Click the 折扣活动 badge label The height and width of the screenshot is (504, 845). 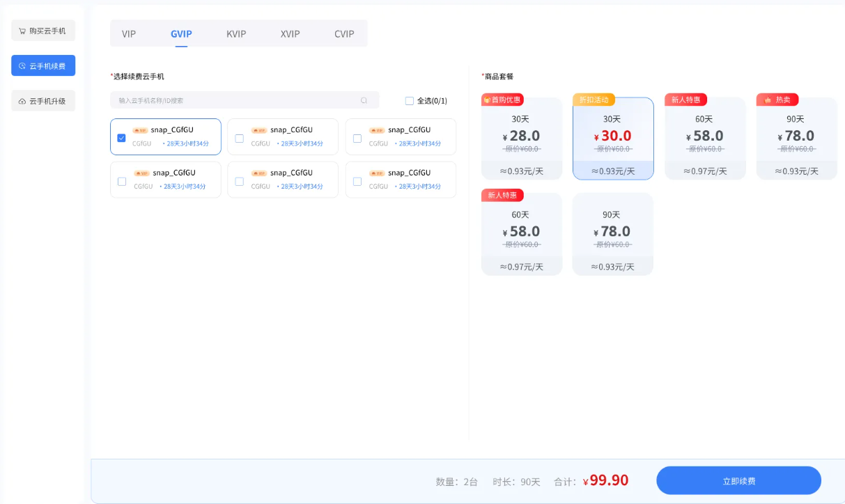[594, 100]
